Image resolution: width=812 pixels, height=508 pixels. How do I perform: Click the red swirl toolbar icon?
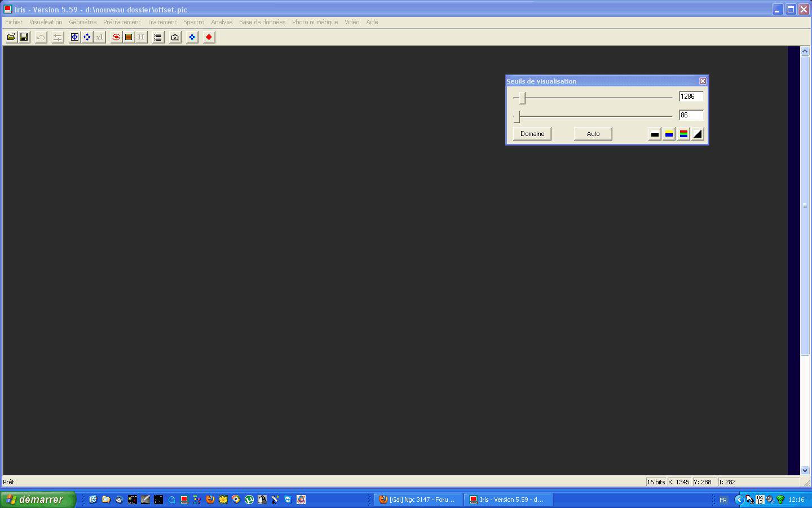click(116, 37)
